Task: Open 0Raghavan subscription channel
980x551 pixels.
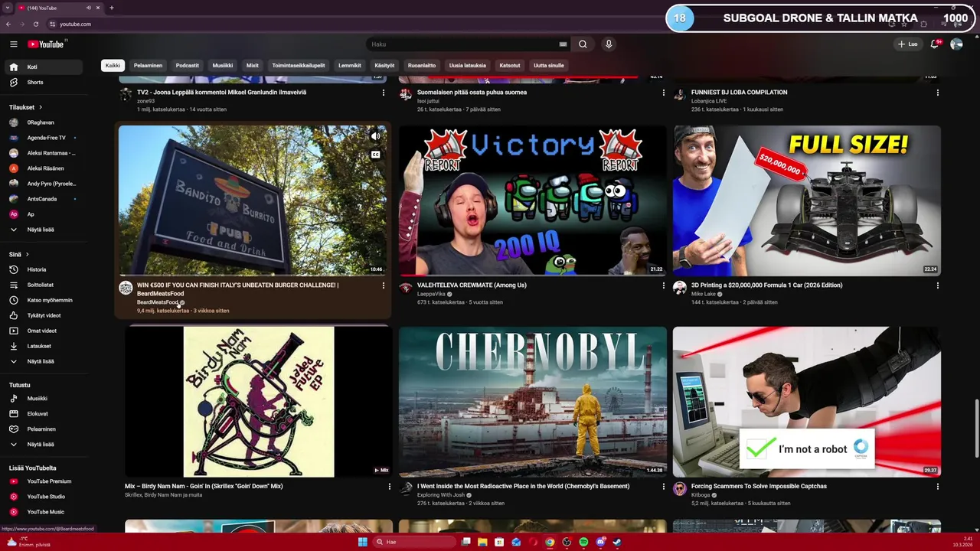Action: point(44,122)
